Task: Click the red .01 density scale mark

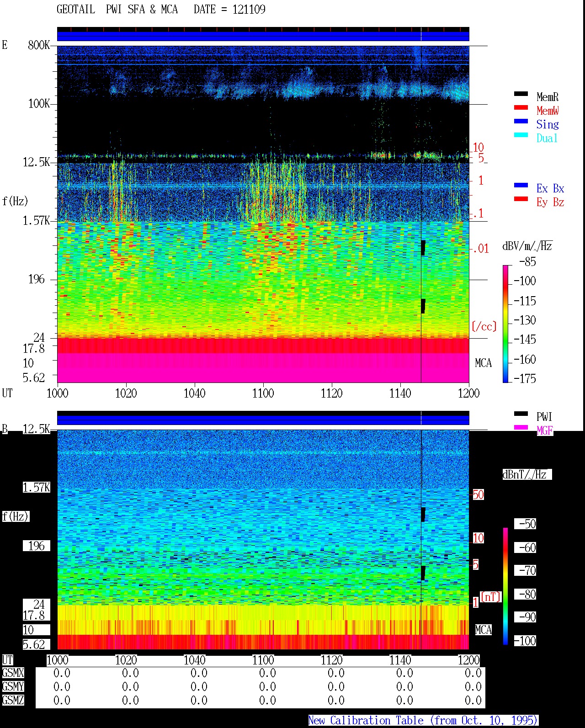Action: click(480, 249)
